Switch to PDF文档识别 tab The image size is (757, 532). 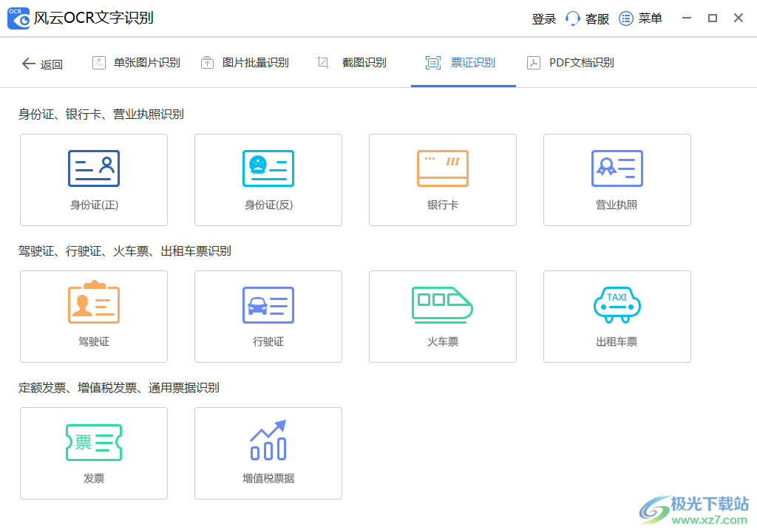click(x=582, y=63)
